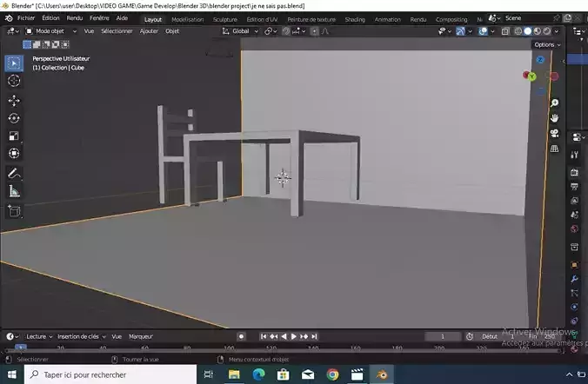This screenshot has width=588, height=384.
Task: Select the Annotate tool
Action: (14, 174)
